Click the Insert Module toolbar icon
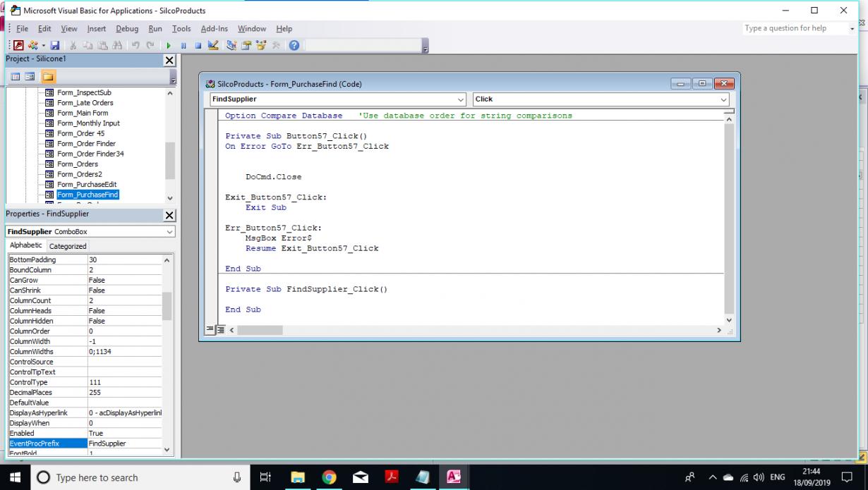Image resolution: width=868 pixels, height=490 pixels. pos(33,46)
